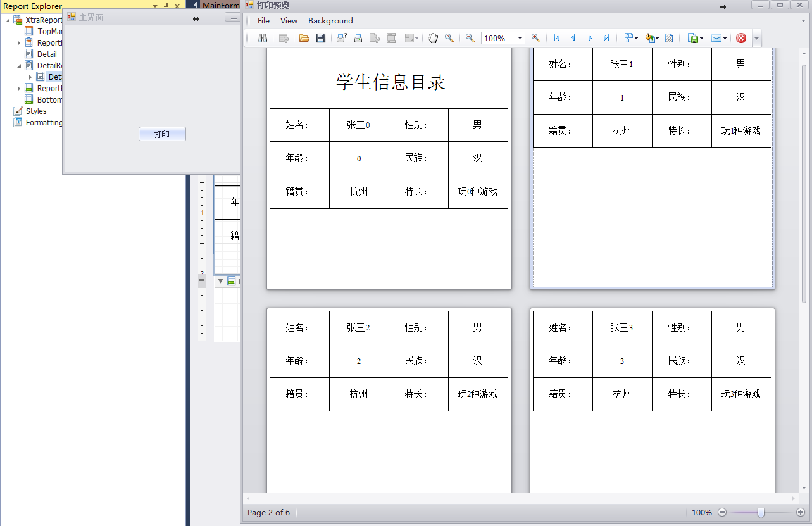
Task: Toggle Zoom In mode in the toolbar
Action: [536, 38]
